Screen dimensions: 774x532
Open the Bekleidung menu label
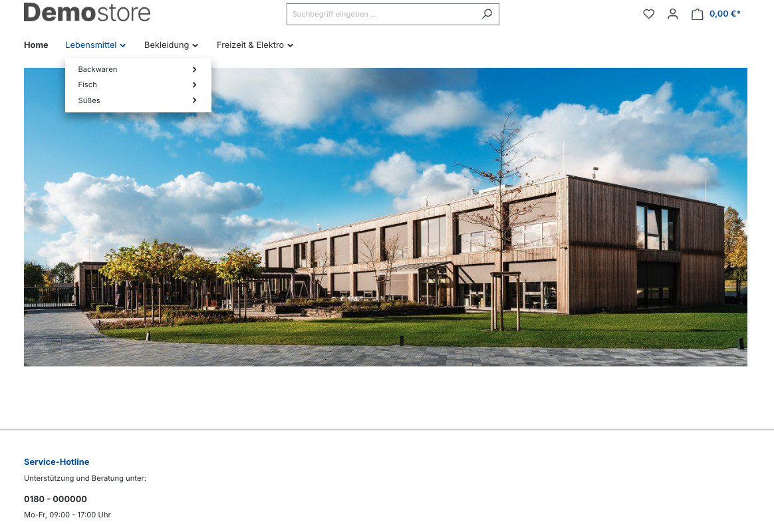pos(166,45)
